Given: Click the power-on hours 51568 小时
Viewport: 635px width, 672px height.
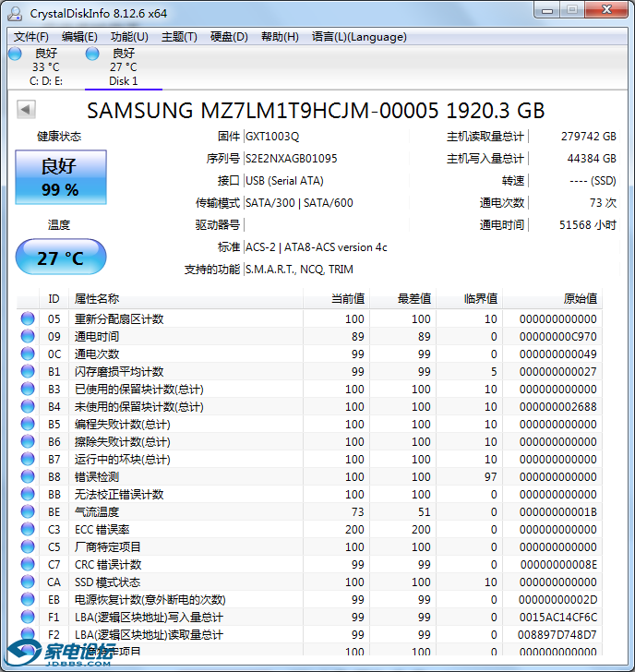Looking at the screenshot, I should [x=588, y=225].
